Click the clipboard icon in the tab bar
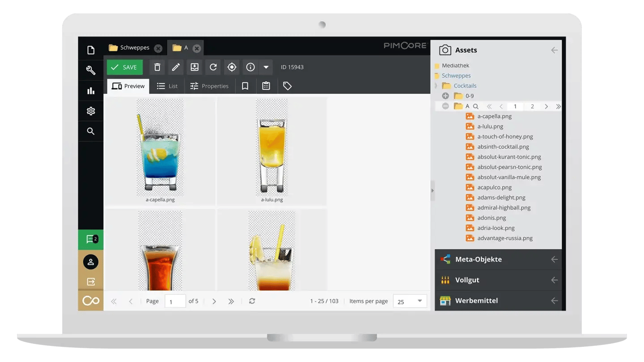 [x=266, y=86]
